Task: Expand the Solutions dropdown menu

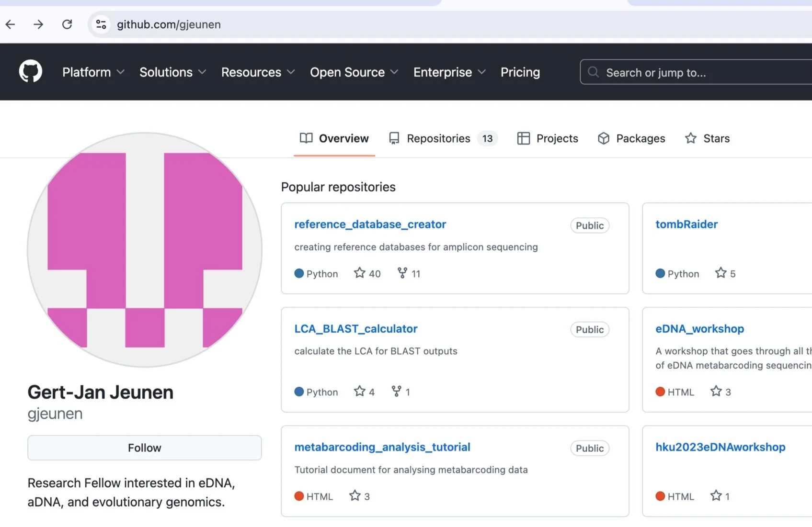Action: click(173, 72)
